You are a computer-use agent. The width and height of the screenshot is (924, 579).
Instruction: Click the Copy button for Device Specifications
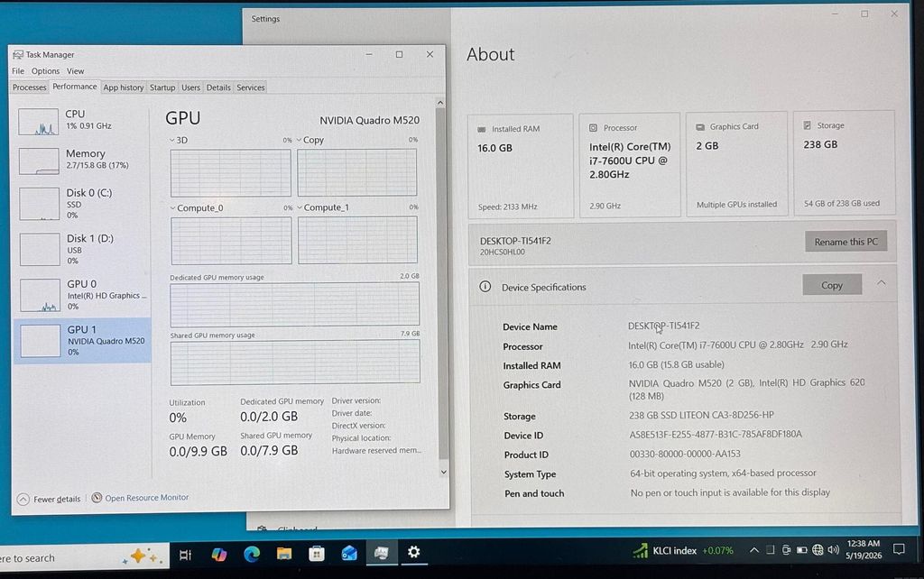832,285
